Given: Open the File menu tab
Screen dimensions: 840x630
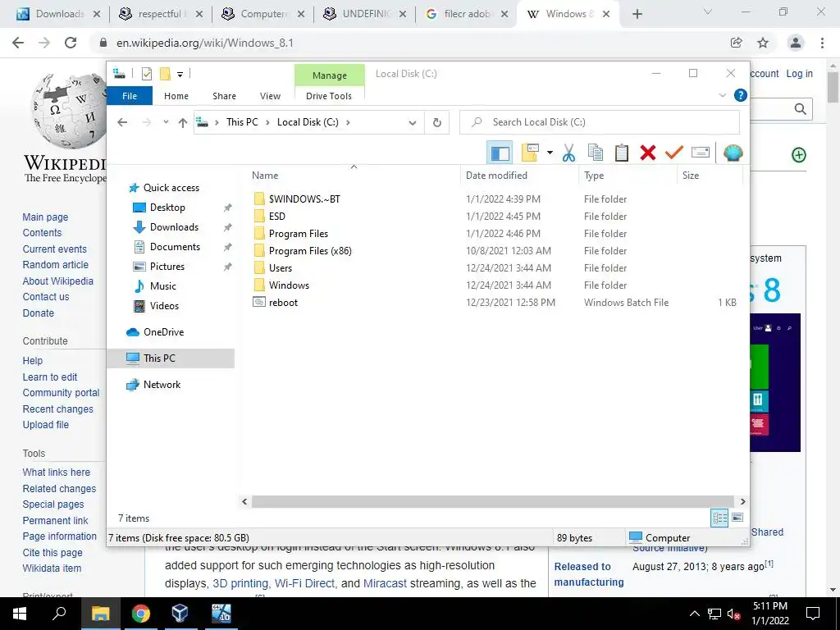Looking at the screenshot, I should [130, 96].
